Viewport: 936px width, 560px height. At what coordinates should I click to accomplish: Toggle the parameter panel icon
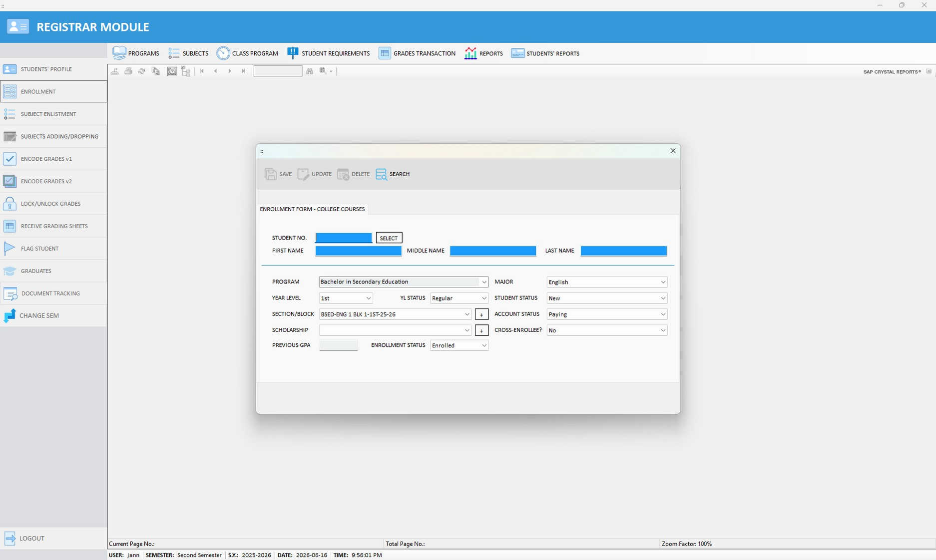172,71
